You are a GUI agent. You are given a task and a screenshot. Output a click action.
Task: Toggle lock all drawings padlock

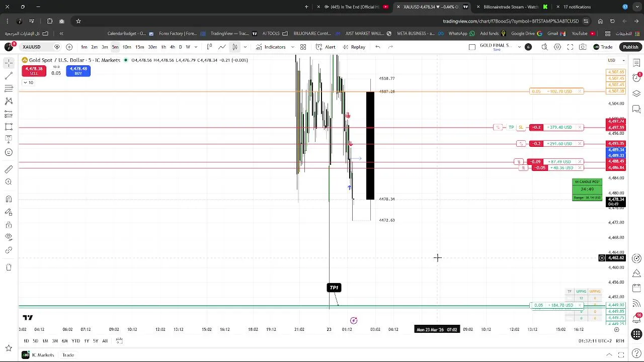click(9, 225)
